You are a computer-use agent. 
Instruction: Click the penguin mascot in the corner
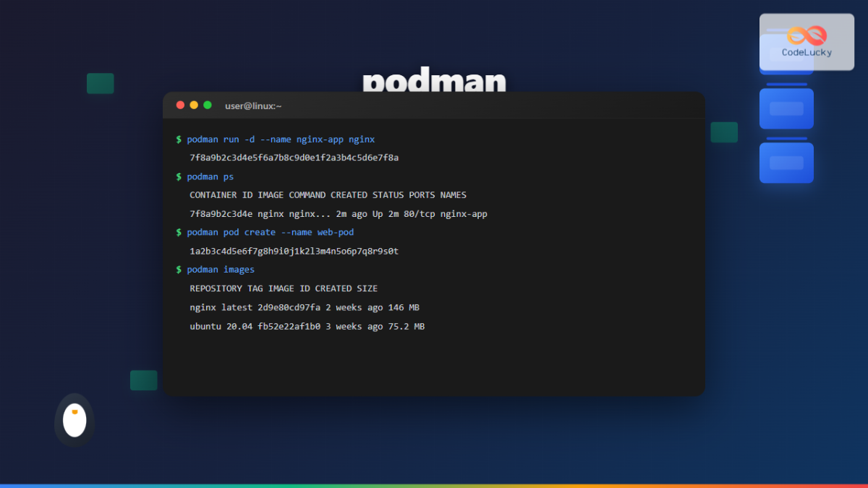[74, 419]
